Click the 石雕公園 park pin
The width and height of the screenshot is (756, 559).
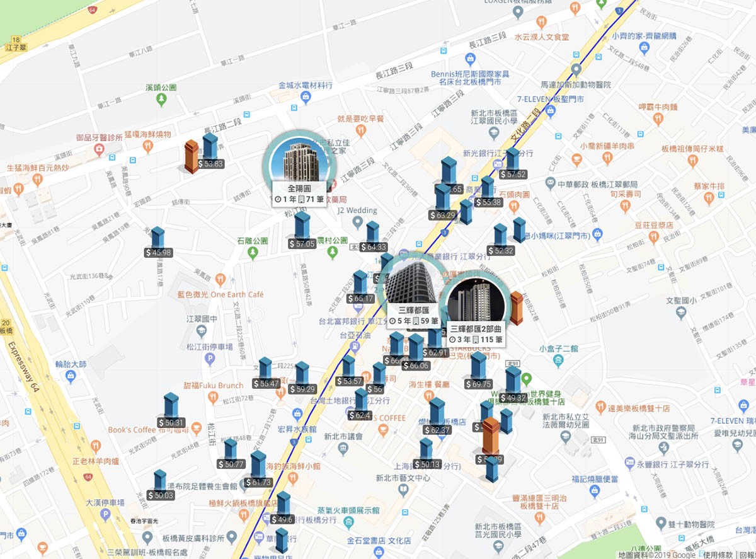tap(253, 253)
